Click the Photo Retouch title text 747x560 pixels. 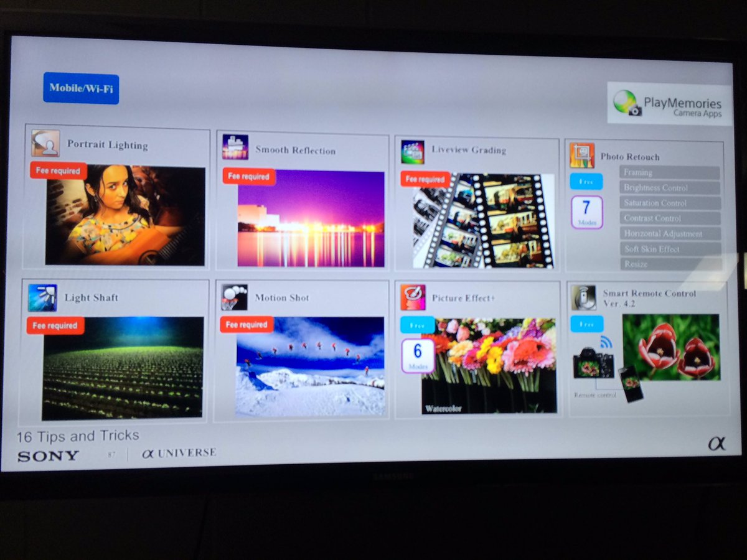pos(630,157)
